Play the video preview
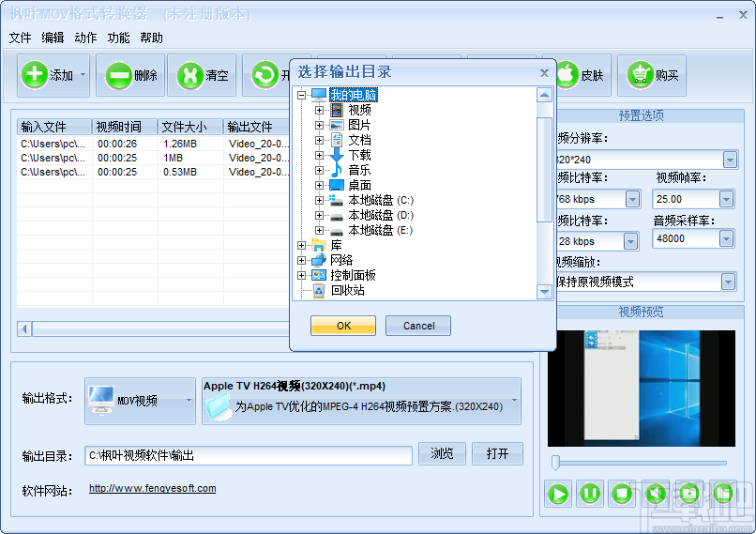This screenshot has width=756, height=534. click(x=558, y=494)
